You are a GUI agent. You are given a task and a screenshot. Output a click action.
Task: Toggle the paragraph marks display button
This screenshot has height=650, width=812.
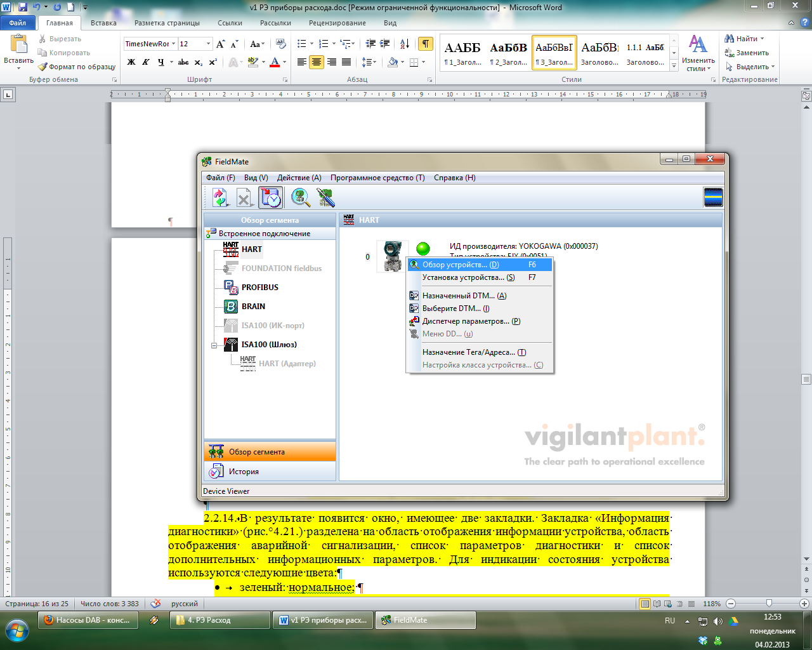426,44
